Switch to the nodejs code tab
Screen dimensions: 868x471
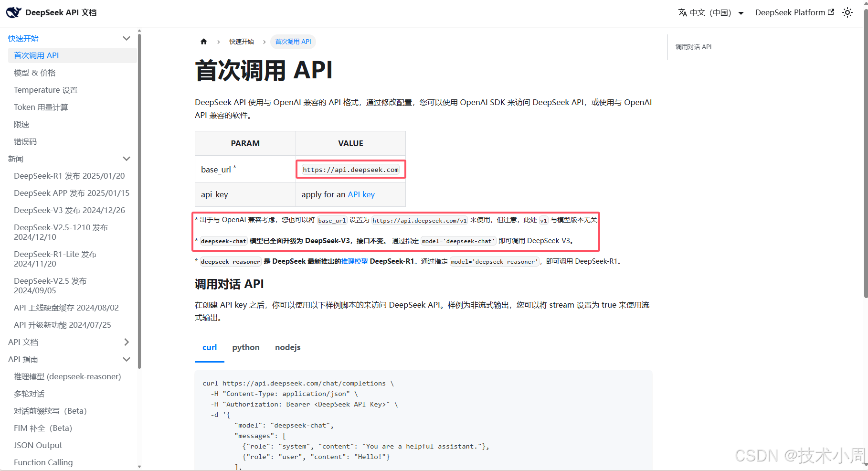pos(288,347)
